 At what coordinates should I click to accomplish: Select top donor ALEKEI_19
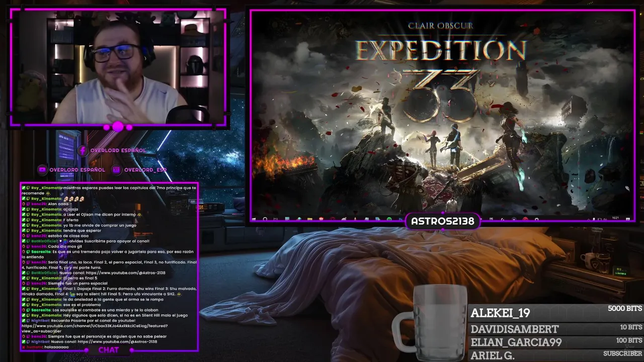click(500, 313)
